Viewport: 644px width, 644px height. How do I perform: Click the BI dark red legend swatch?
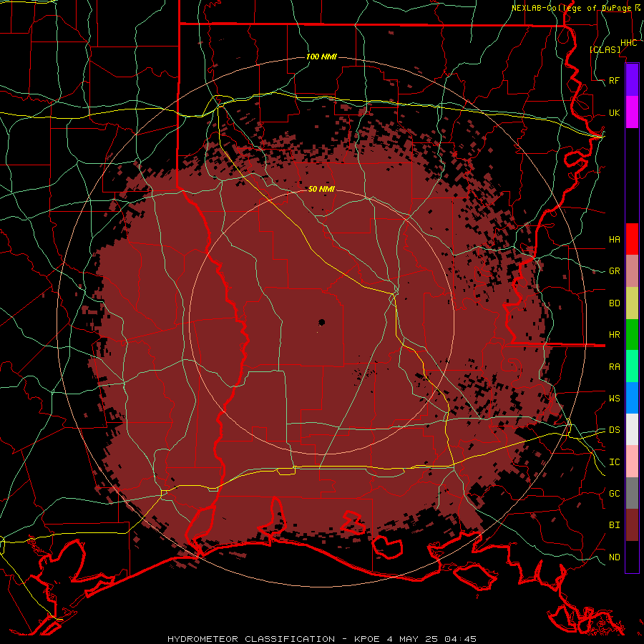point(632,525)
